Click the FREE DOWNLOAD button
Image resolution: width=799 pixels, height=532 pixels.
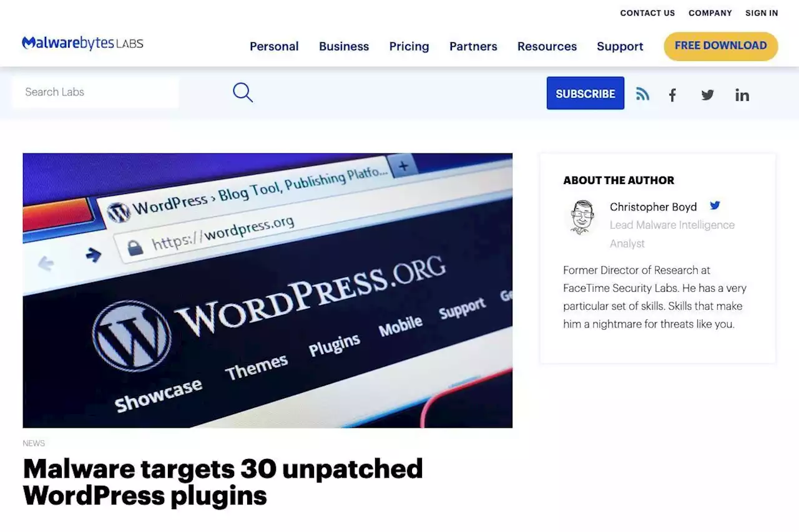coord(721,46)
